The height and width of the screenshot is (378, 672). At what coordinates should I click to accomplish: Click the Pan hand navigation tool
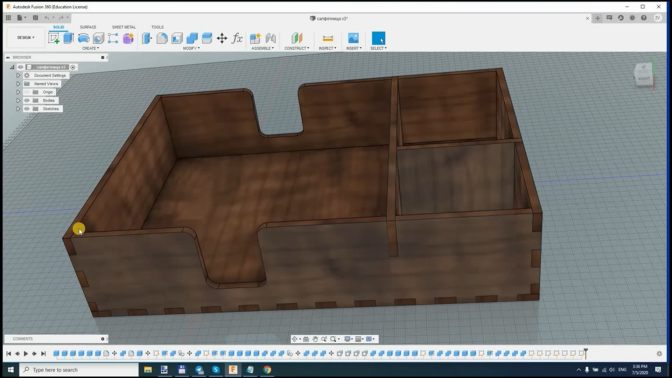point(315,339)
